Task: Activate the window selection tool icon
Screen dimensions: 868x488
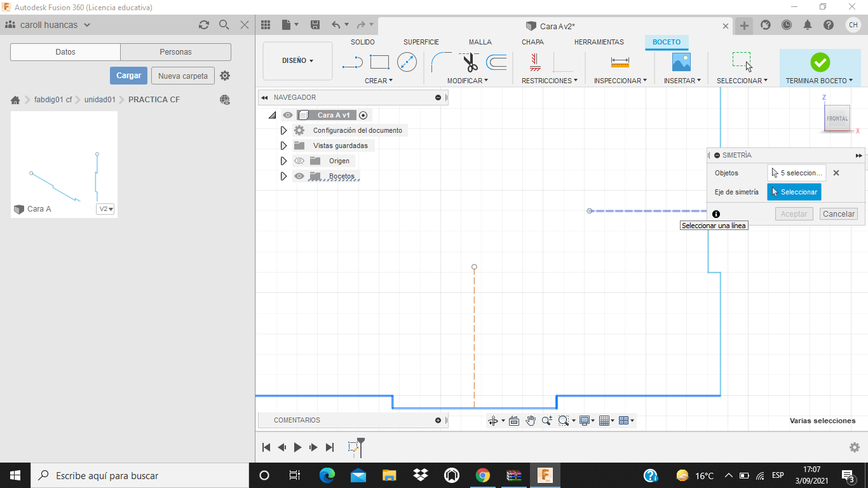Action: tap(742, 62)
